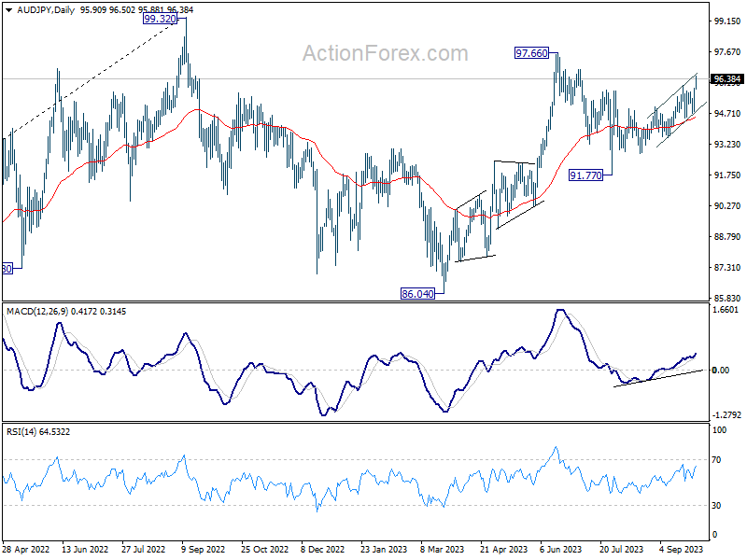This screenshot has width=747, height=560.
Task: Select the RSI(14) 64.5322 indicator label
Action: pos(38,432)
